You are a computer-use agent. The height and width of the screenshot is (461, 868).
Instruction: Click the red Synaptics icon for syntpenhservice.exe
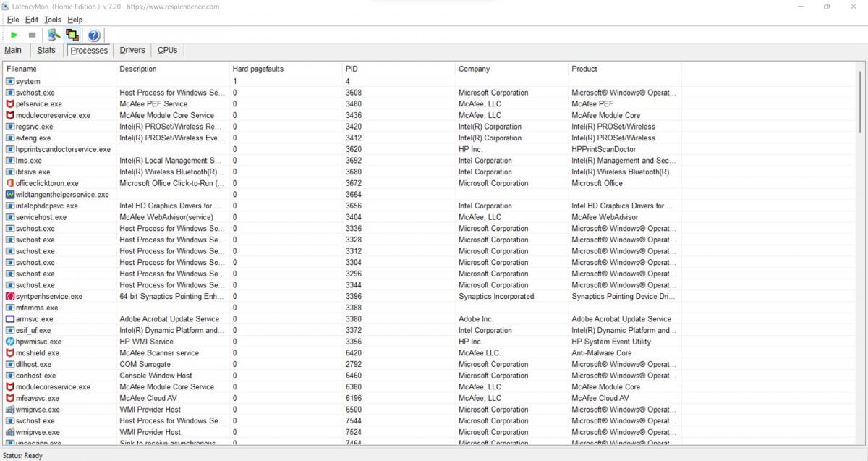click(x=10, y=296)
